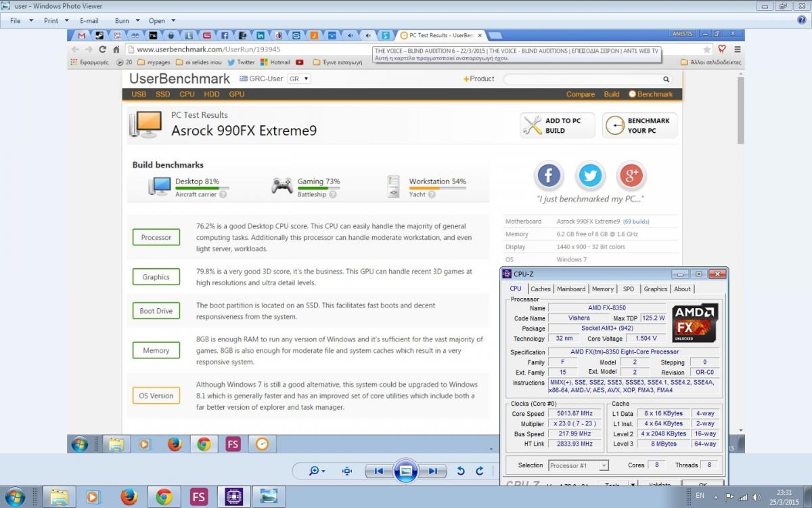Click the Chrome hamburger menu icon

click(737, 49)
